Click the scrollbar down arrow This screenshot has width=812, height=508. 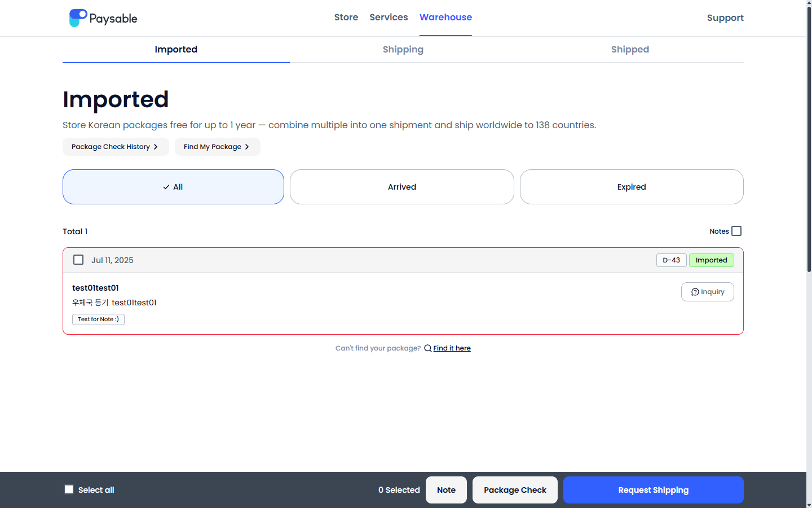coord(809,504)
